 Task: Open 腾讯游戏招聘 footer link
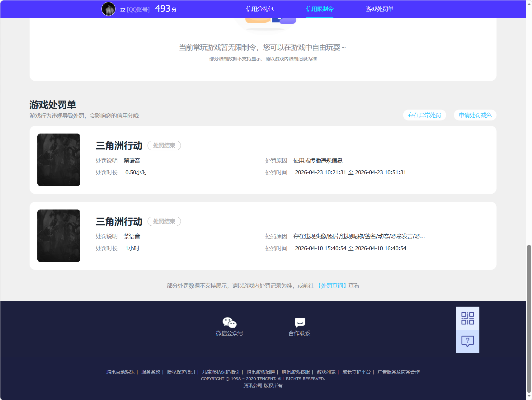[261, 372]
